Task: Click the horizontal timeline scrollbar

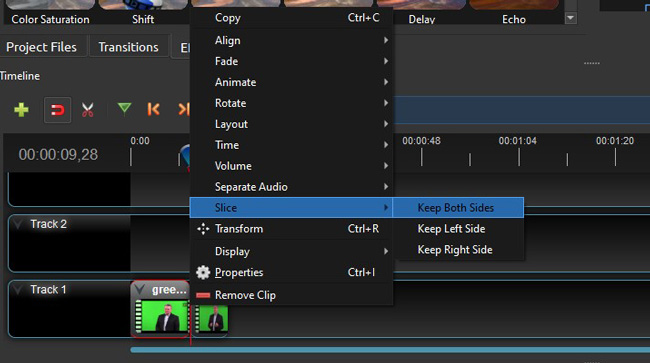Action: coord(390,350)
